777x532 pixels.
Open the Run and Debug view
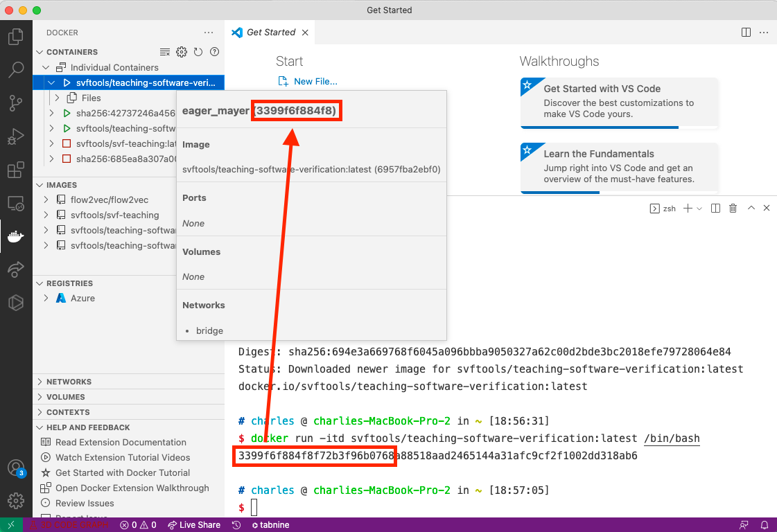tap(16, 136)
